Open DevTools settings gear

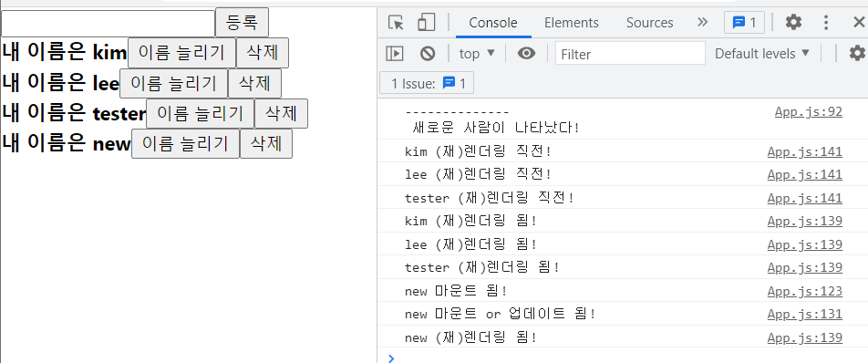pyautogui.click(x=794, y=23)
